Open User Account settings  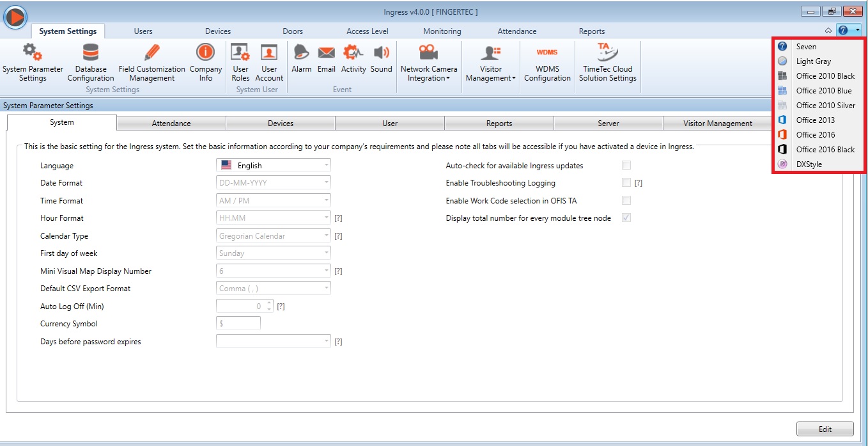pyautogui.click(x=269, y=62)
